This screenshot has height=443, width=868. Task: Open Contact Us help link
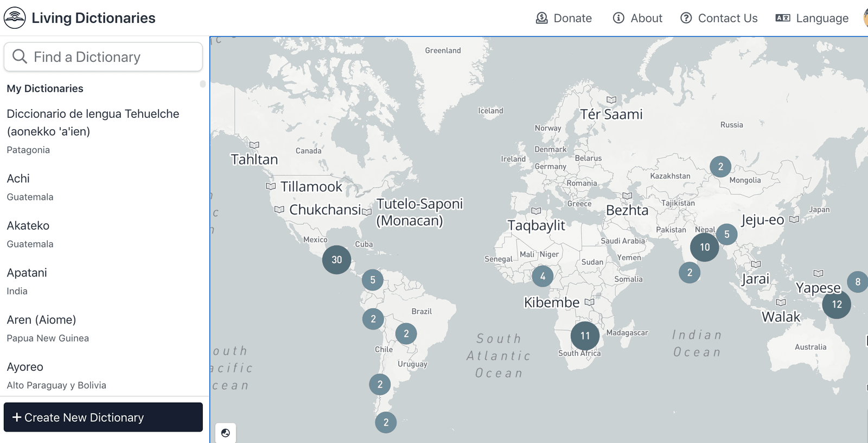[x=719, y=18]
